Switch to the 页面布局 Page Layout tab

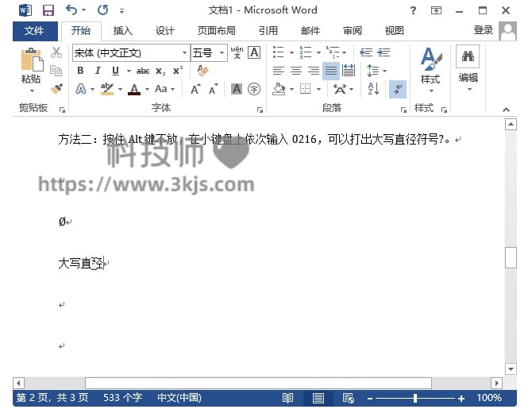[217, 31]
